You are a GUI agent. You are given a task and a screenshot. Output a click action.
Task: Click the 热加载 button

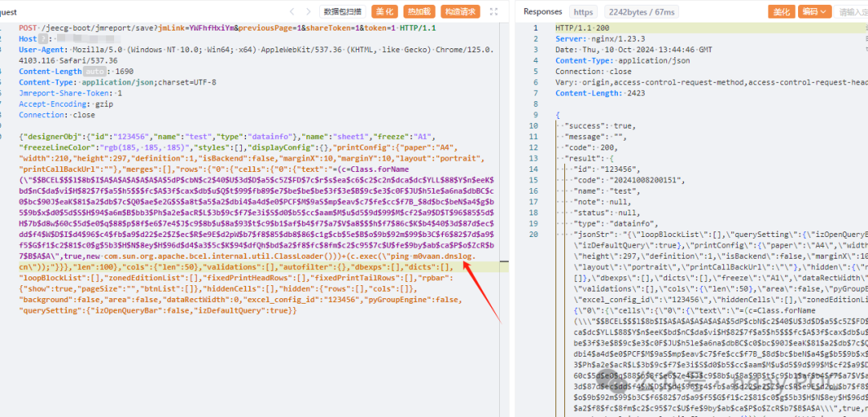(419, 11)
